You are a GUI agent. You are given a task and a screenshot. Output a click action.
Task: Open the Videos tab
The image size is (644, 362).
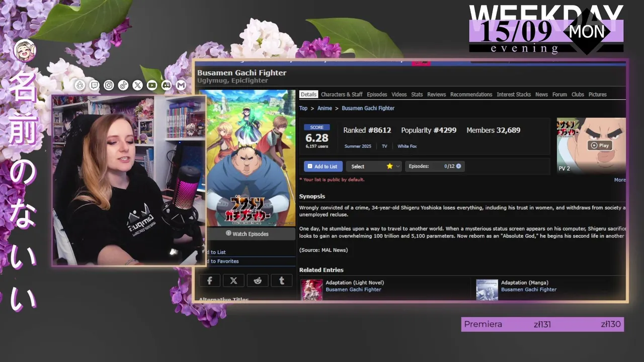(x=399, y=95)
